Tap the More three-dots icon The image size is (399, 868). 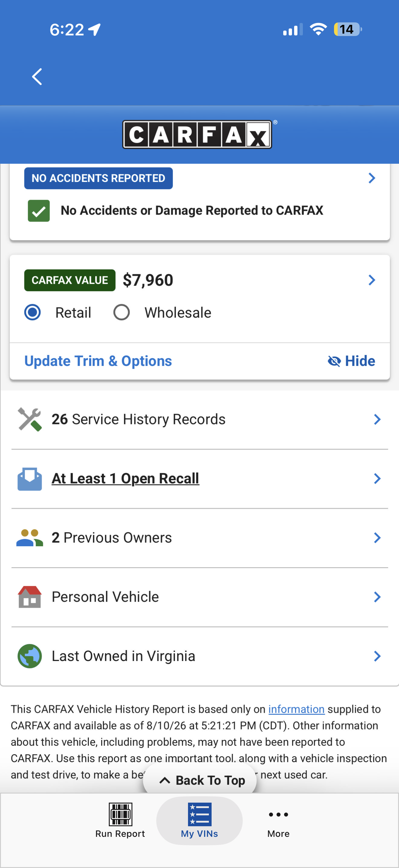coord(278,815)
